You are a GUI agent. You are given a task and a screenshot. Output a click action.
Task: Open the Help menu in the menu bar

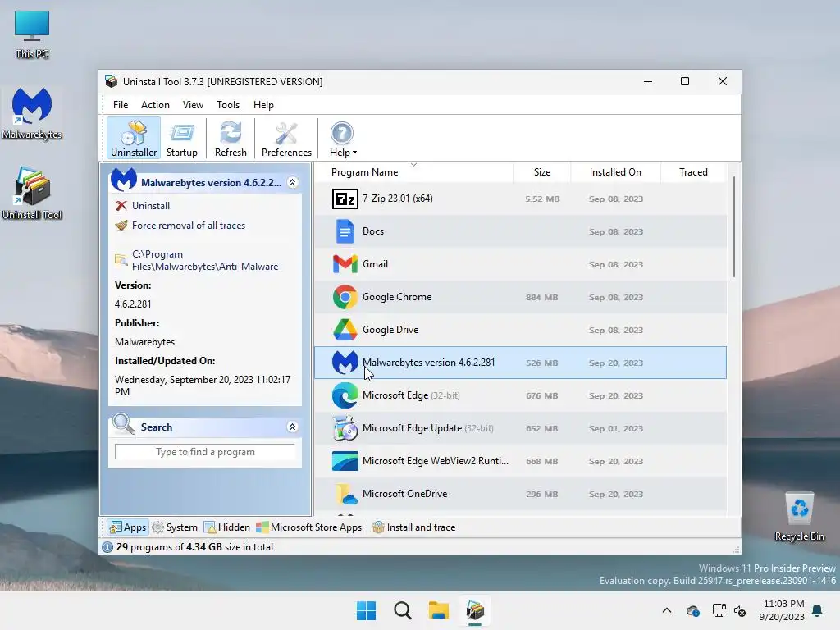pyautogui.click(x=263, y=105)
